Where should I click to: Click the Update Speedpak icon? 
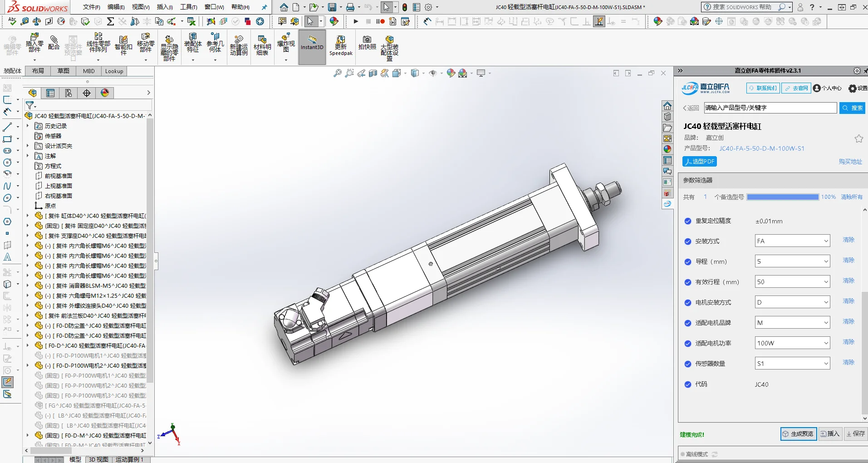click(341, 46)
